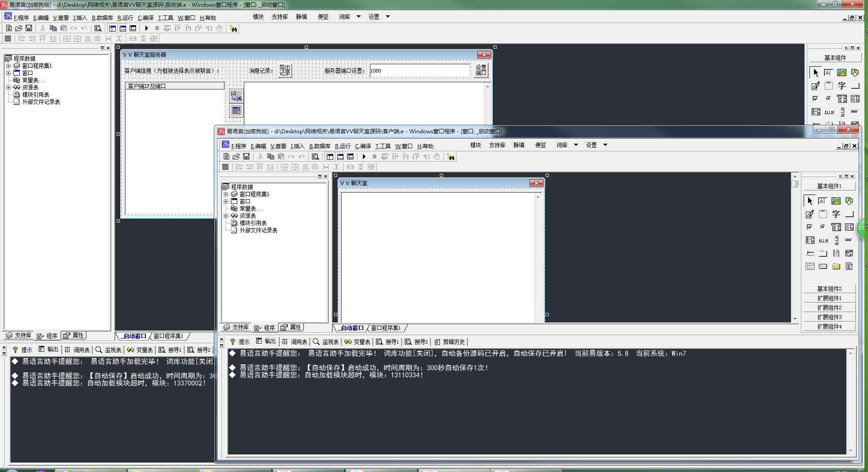Select drawing board pencil component in client box
The width and height of the screenshot is (868, 472).
pyautogui.click(x=810, y=214)
